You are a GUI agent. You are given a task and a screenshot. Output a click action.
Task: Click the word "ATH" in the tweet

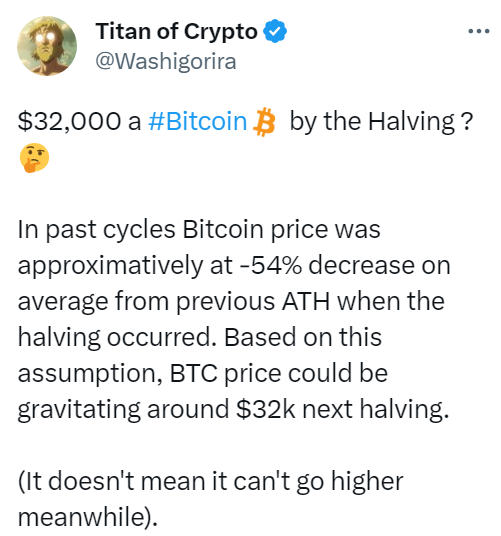point(306,301)
